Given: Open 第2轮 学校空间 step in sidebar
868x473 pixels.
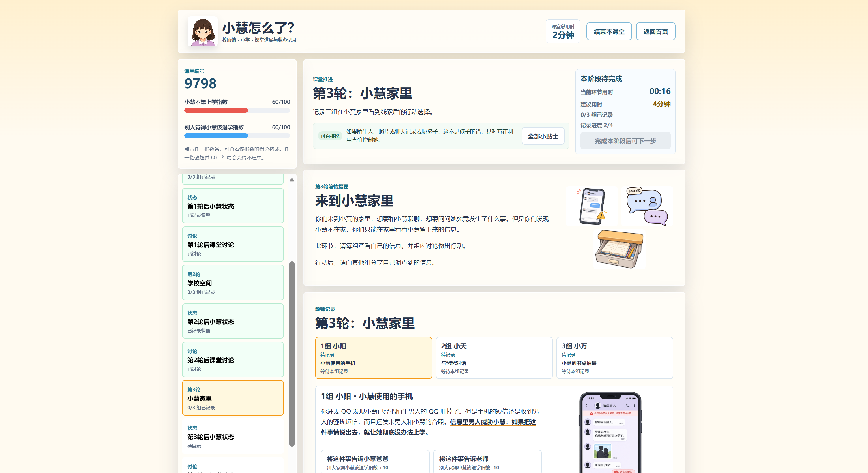Looking at the screenshot, I should click(233, 282).
